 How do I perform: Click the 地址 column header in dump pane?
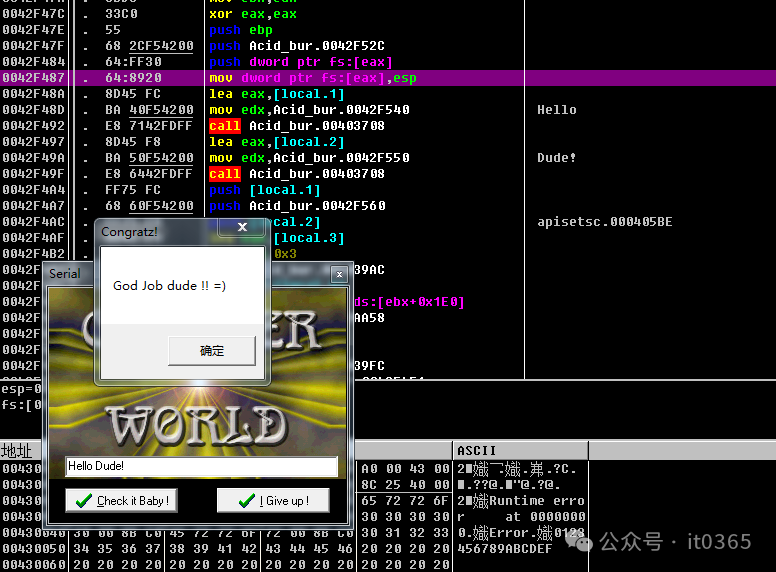pos(17,451)
